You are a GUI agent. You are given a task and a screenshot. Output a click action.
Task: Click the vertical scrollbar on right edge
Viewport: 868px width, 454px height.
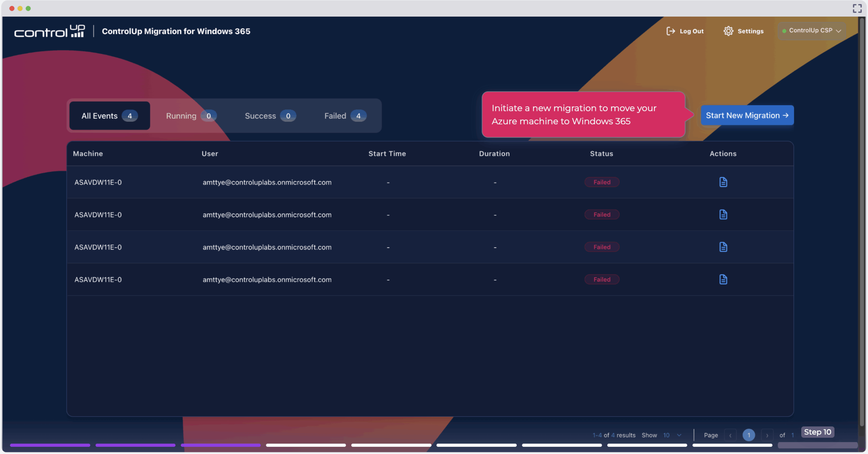[862, 220]
